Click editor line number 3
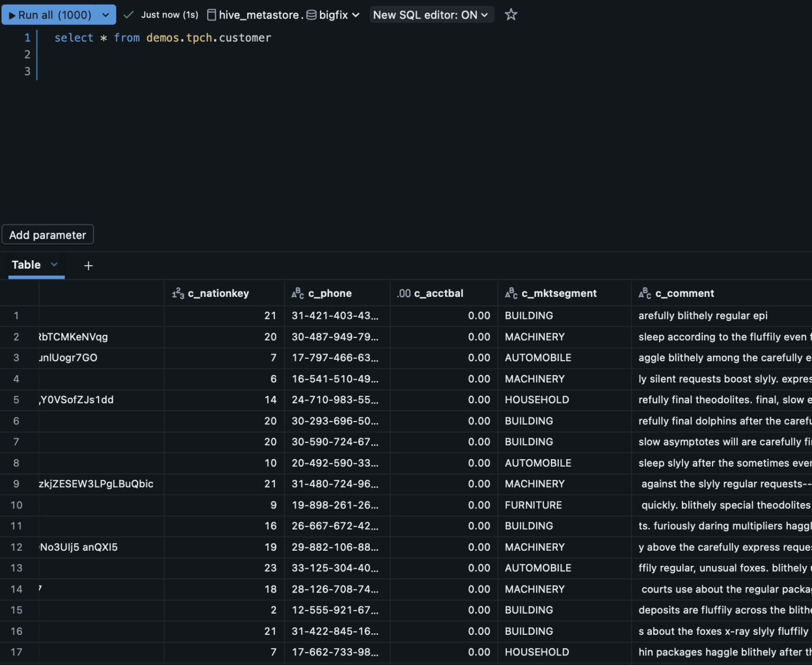 click(27, 71)
